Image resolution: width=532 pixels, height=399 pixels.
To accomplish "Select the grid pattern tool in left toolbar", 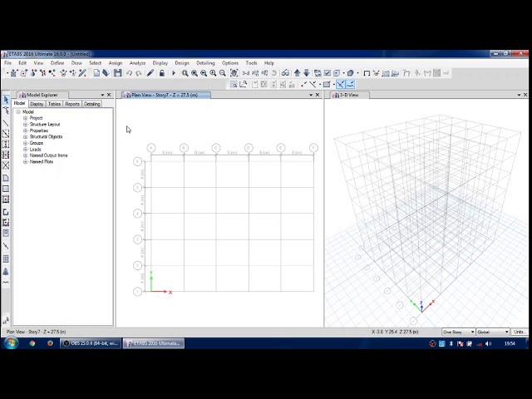I will (x=6, y=259).
